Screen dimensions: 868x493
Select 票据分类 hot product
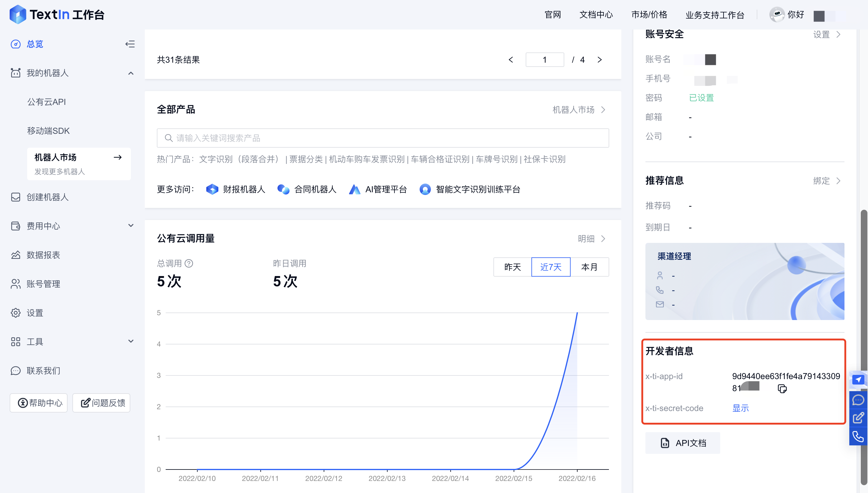(306, 159)
